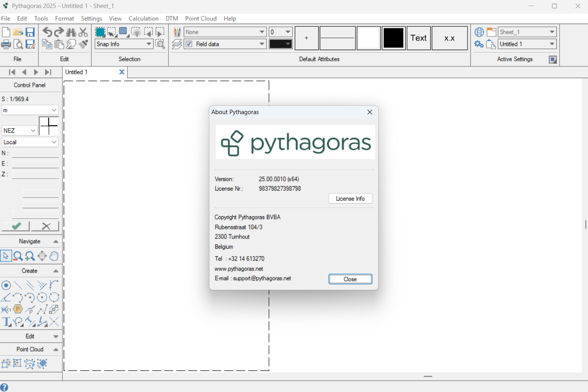Click the print icon
The height and width of the screenshot is (392, 588).
[x=6, y=44]
